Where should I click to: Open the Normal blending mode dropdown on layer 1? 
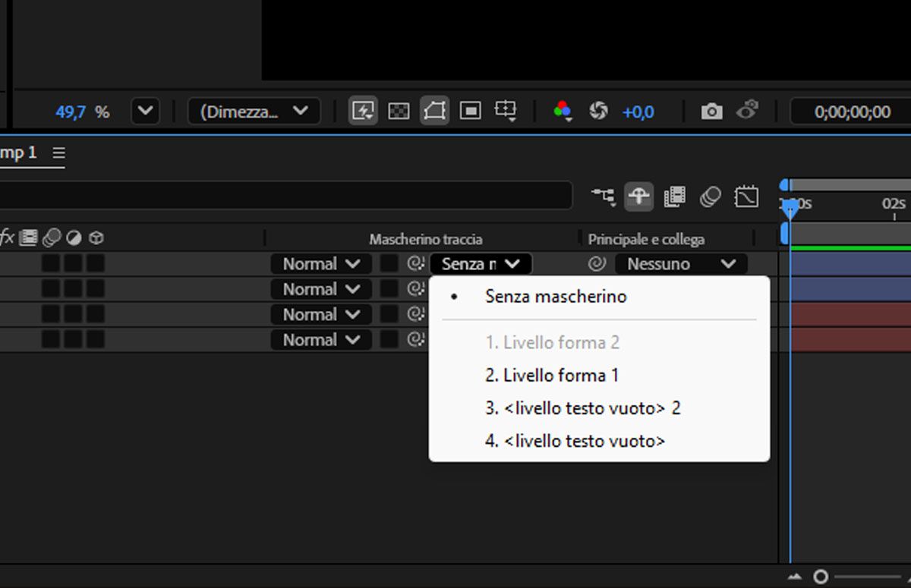[x=321, y=264]
